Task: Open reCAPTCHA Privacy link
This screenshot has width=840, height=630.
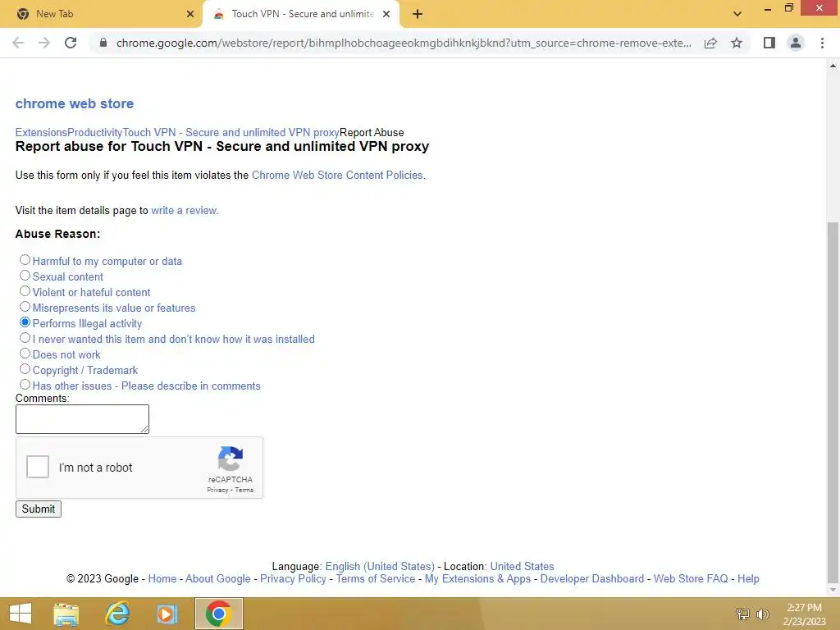Action: (x=217, y=490)
